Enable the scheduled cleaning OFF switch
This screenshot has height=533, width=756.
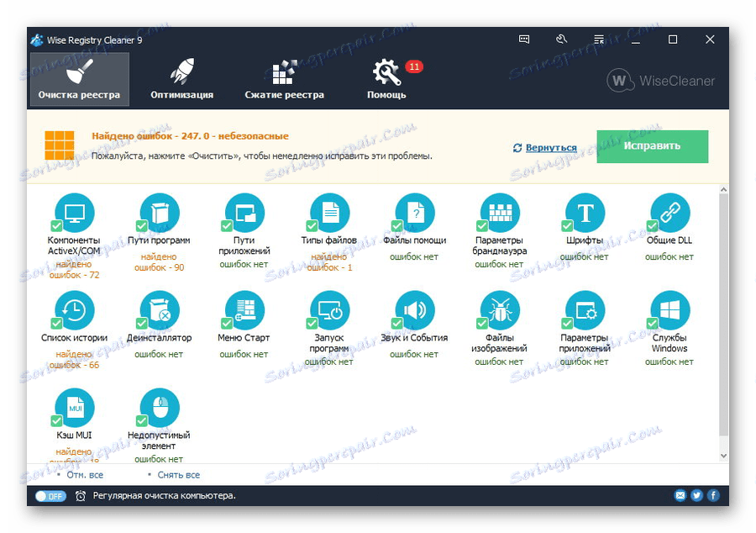50,496
